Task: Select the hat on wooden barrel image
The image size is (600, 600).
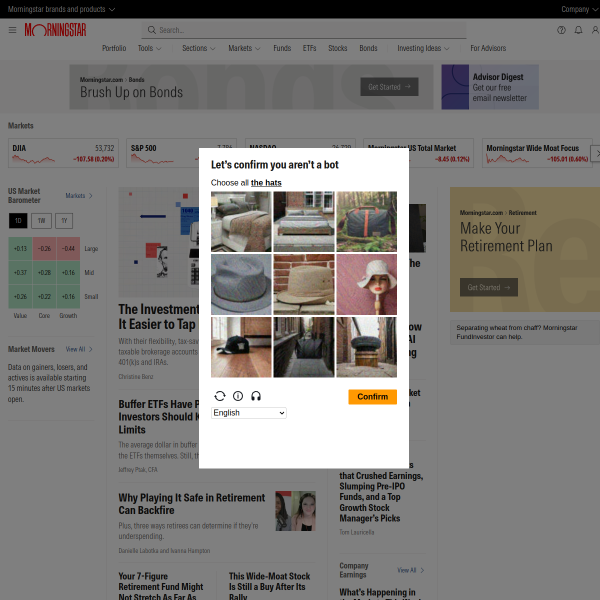Action: (367, 347)
